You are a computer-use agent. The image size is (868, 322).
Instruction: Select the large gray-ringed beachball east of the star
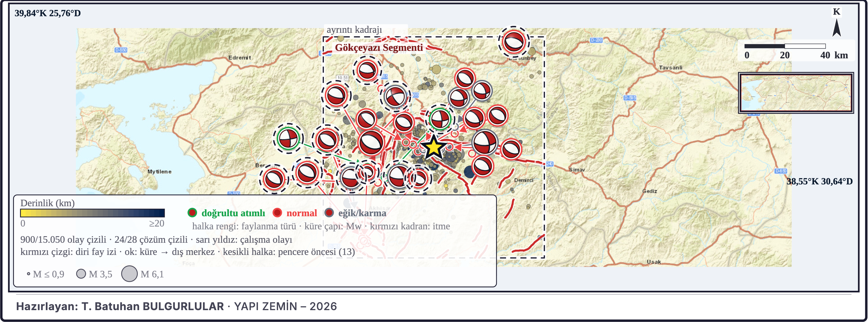(x=485, y=143)
